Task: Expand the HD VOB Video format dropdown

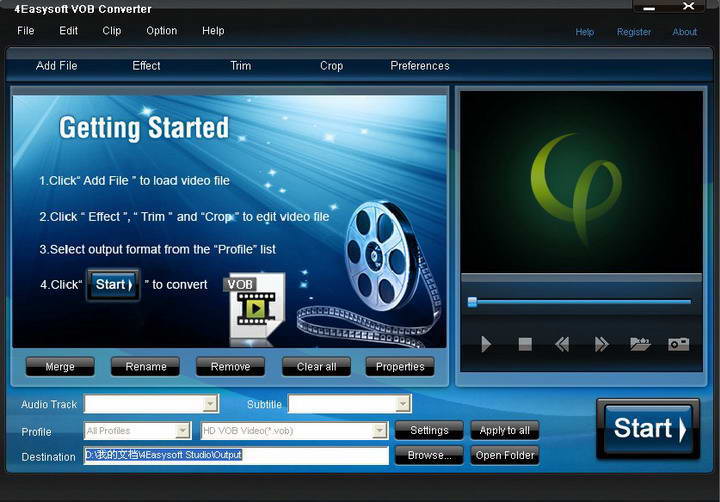Action: click(380, 430)
